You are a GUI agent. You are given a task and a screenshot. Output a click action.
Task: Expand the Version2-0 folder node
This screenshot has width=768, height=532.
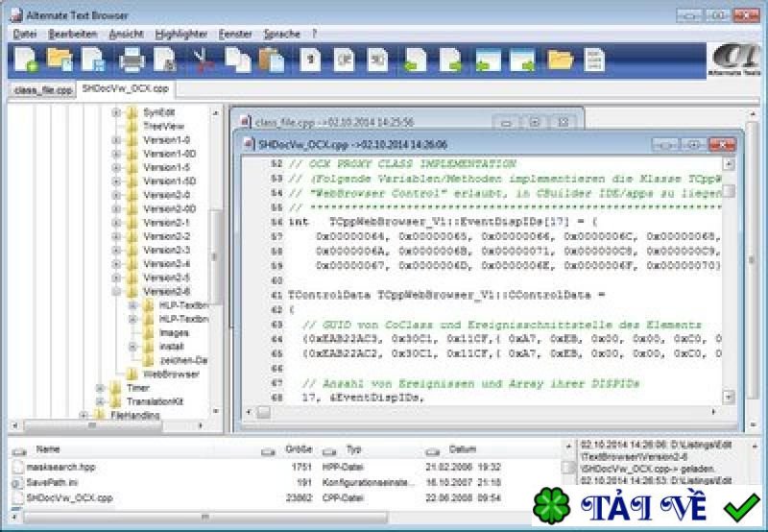click(x=116, y=195)
